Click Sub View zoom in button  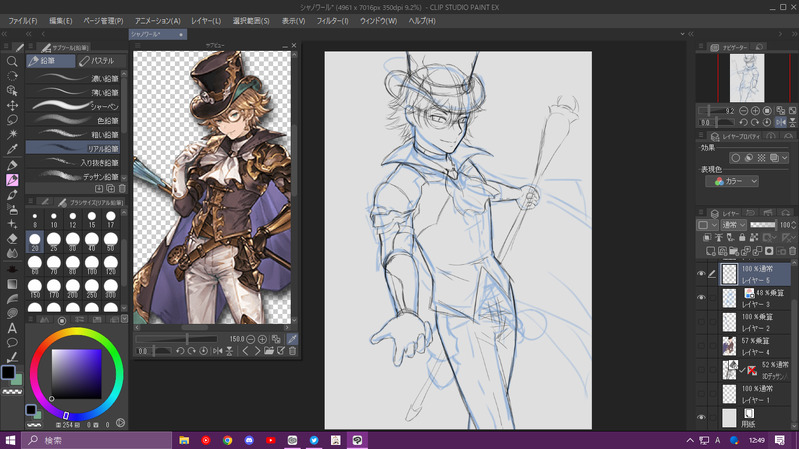262,339
